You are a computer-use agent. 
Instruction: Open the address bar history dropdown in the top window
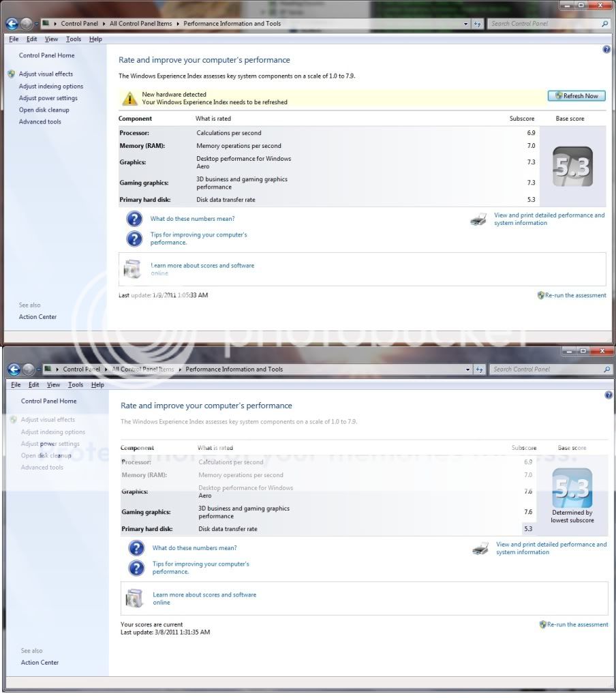click(466, 24)
